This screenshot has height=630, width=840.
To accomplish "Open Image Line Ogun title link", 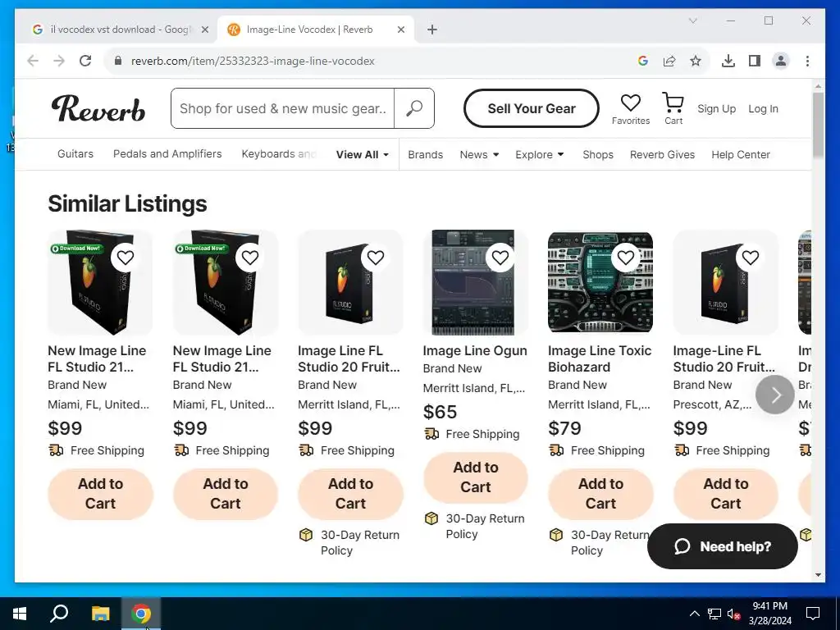I will [475, 350].
